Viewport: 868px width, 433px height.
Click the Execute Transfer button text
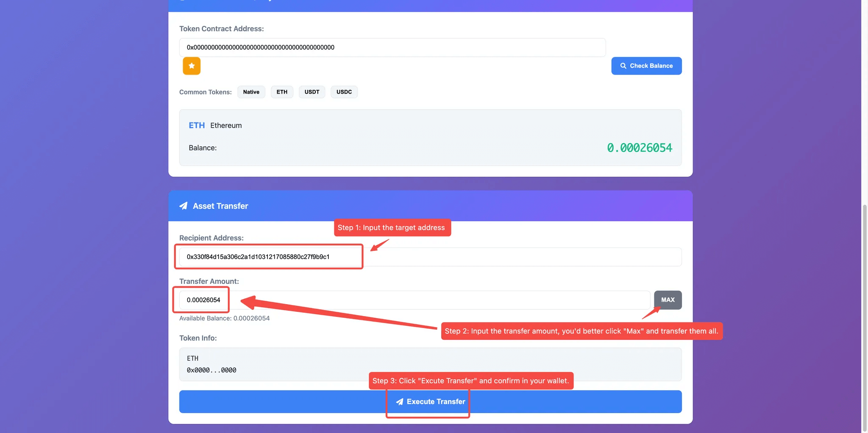[436, 402]
